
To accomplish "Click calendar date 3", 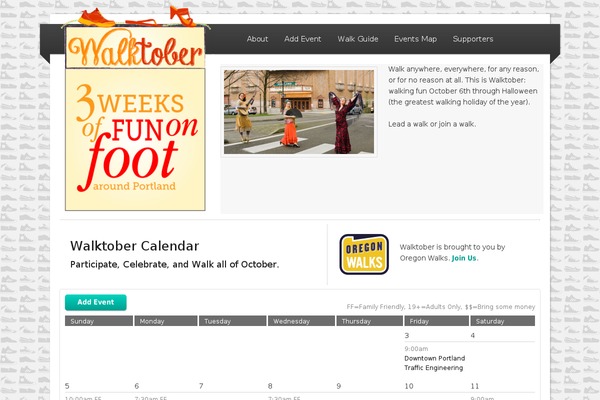I will [407, 336].
